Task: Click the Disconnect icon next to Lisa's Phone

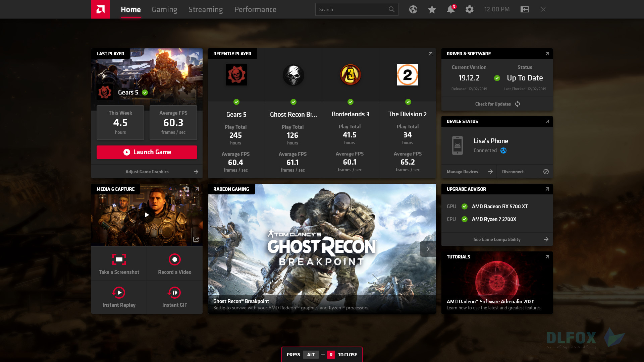Action: point(546,172)
